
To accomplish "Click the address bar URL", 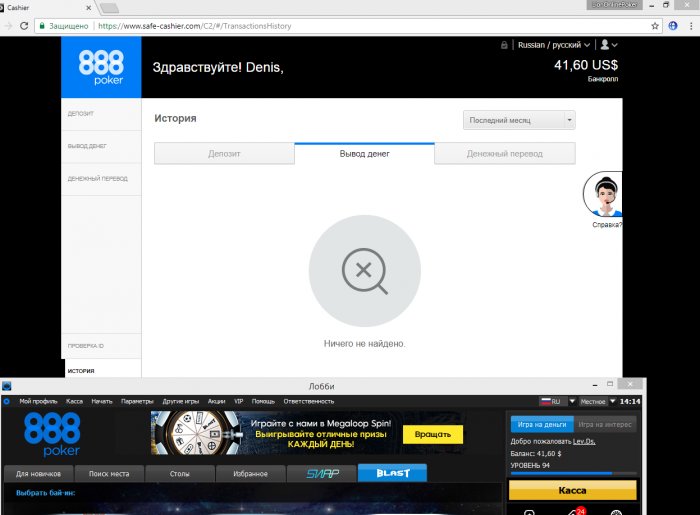I will click(x=195, y=26).
